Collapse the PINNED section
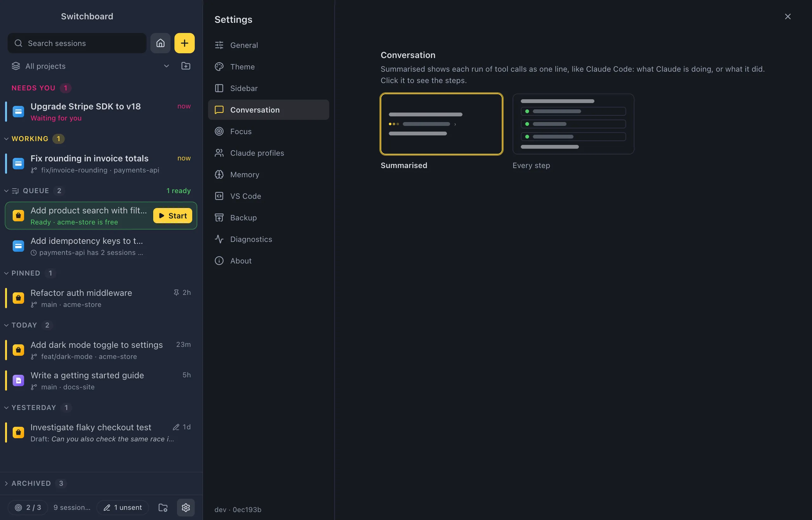The image size is (812, 520). coord(6,273)
